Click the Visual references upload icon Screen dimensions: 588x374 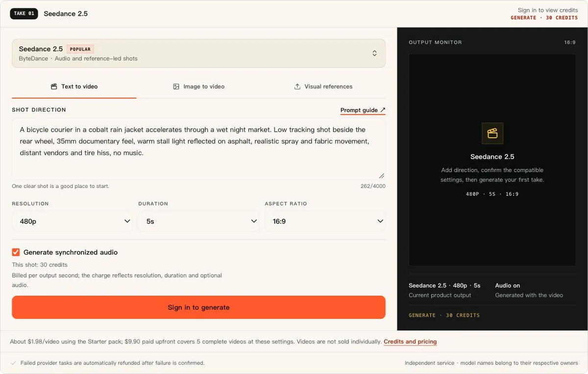click(297, 87)
